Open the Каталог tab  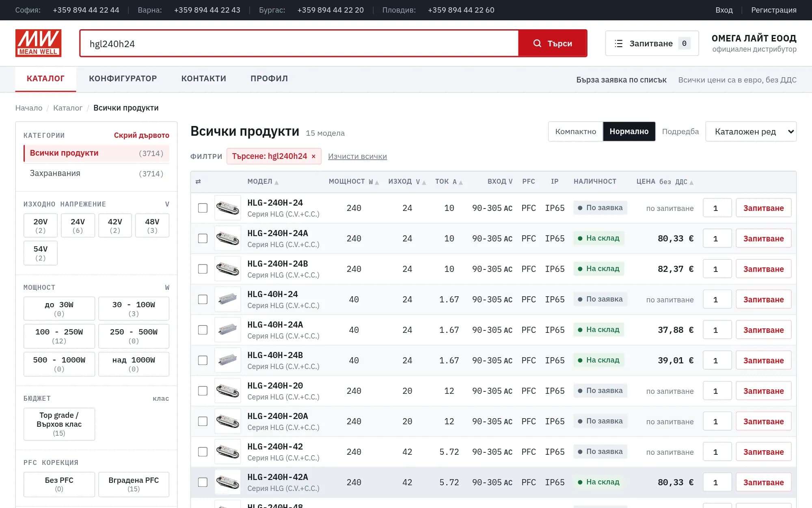tap(45, 78)
